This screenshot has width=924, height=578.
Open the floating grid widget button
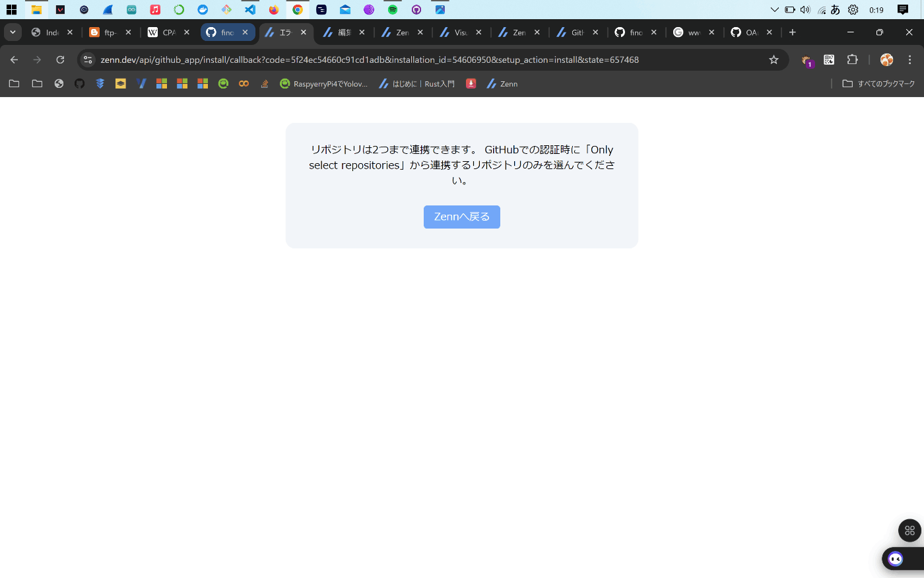pos(909,530)
